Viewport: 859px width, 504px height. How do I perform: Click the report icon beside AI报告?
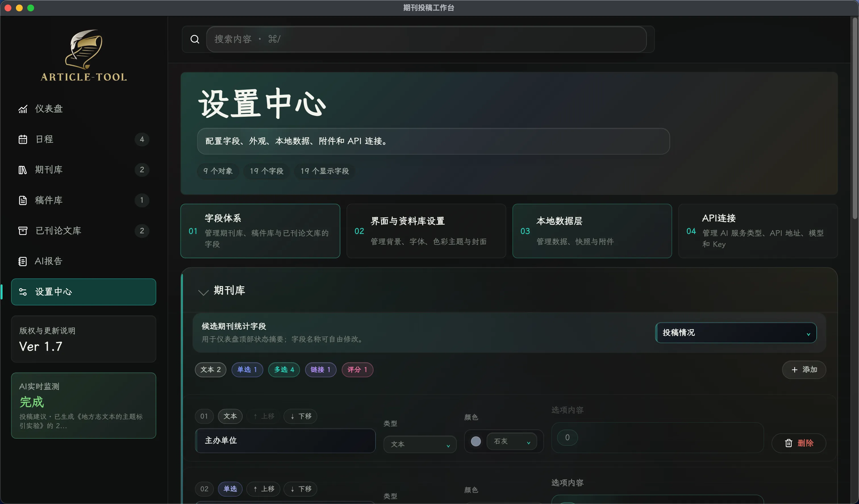(23, 261)
